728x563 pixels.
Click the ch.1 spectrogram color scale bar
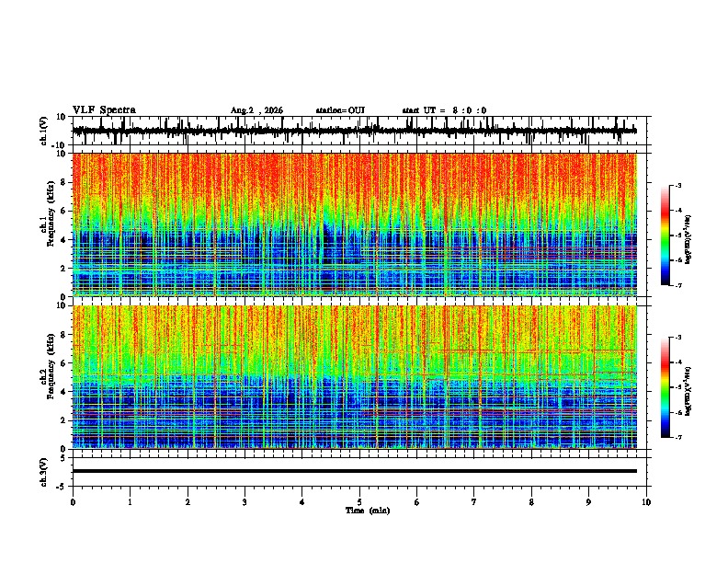(665, 236)
